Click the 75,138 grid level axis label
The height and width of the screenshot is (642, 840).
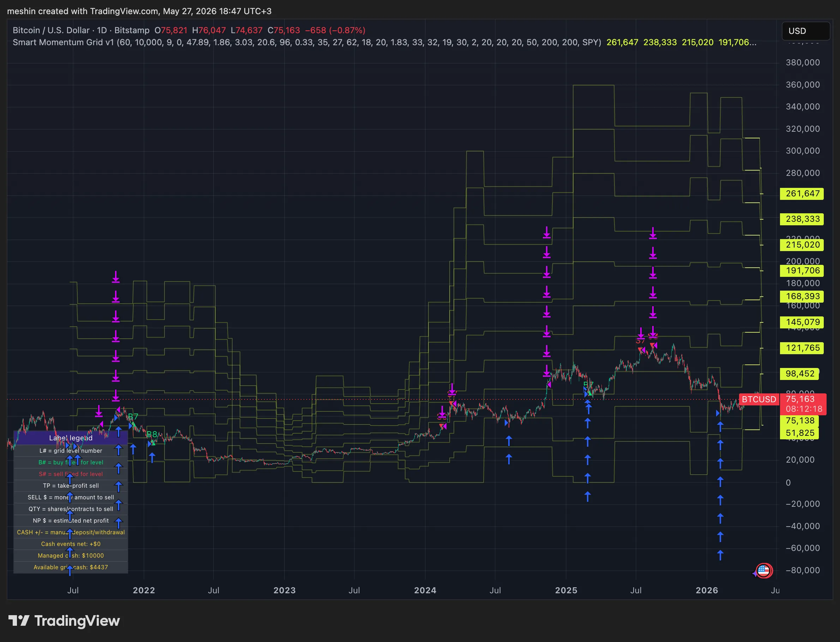click(x=799, y=421)
